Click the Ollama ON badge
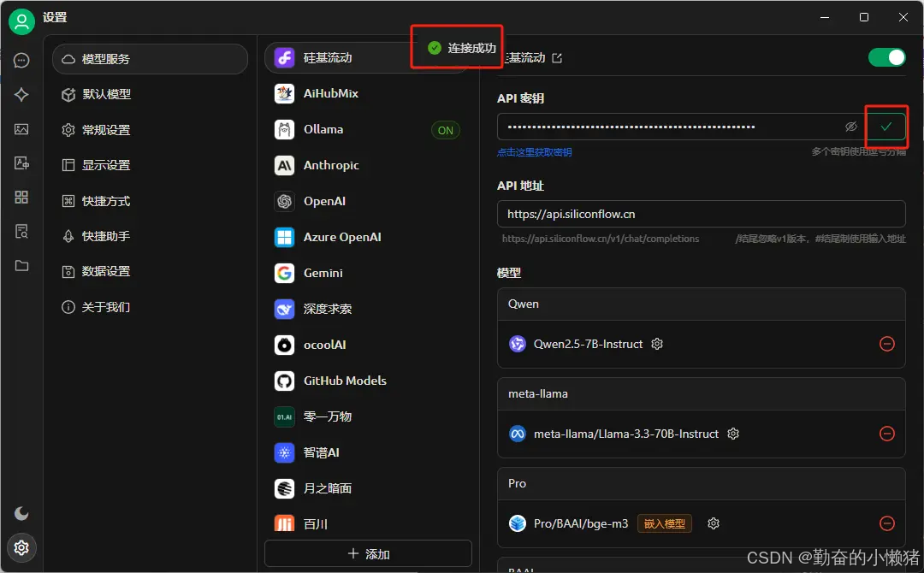924x573 pixels. point(446,130)
